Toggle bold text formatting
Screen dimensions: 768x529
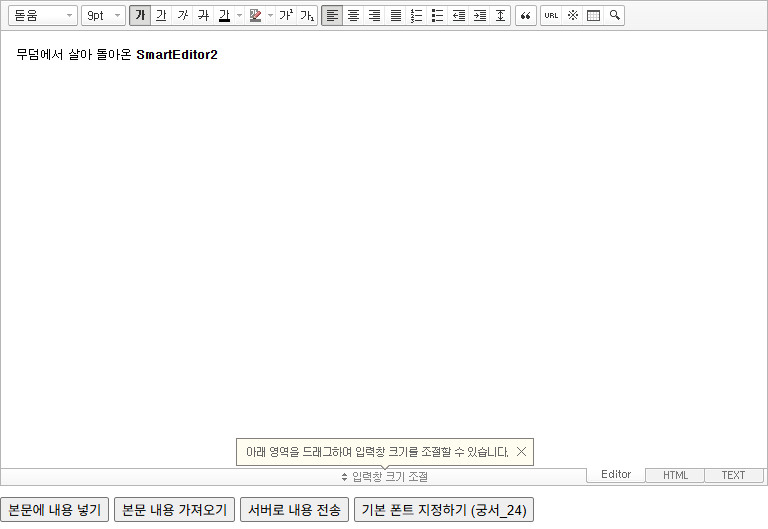(140, 16)
